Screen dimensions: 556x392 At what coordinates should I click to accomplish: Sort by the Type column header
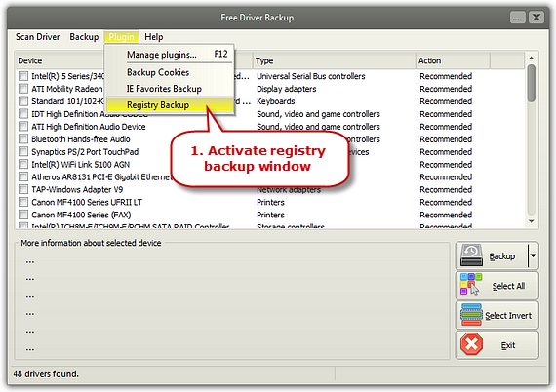tap(334, 60)
